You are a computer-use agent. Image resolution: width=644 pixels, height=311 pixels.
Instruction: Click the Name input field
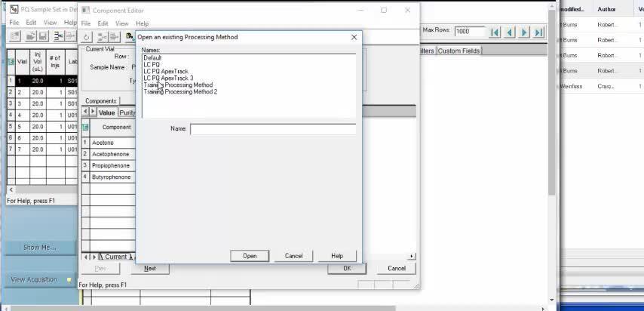[272, 129]
